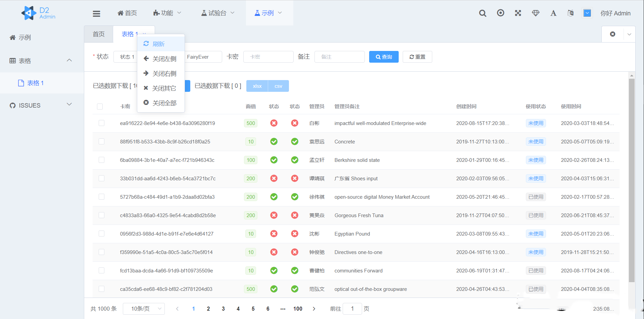Image resolution: width=644 pixels, height=319 pixels.
Task: Choose 关闭左侧 from context menu
Action: click(161, 59)
